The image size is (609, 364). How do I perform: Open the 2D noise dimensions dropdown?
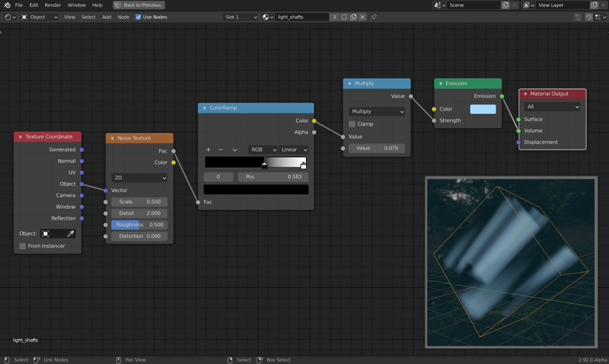140,178
